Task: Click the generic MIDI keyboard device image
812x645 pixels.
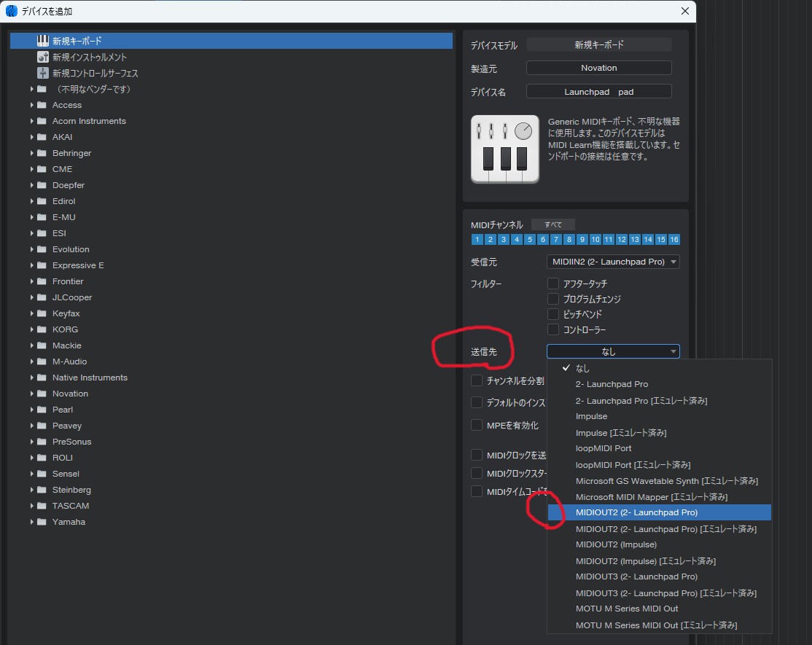Action: pos(504,149)
